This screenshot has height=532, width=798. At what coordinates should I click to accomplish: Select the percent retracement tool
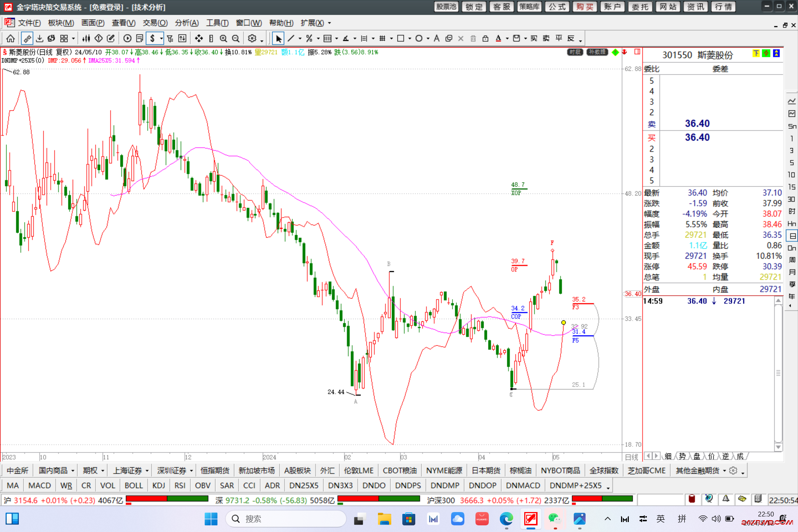tap(309, 38)
